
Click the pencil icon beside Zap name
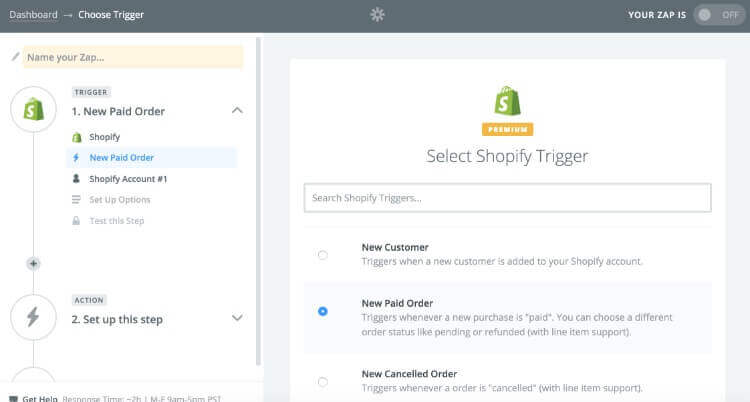[x=14, y=57]
